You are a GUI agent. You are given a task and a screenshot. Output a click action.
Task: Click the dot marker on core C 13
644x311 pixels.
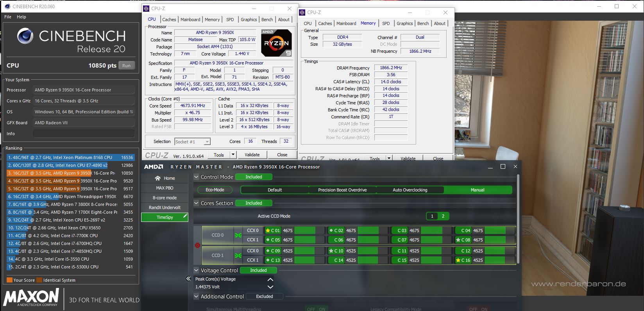(268, 260)
